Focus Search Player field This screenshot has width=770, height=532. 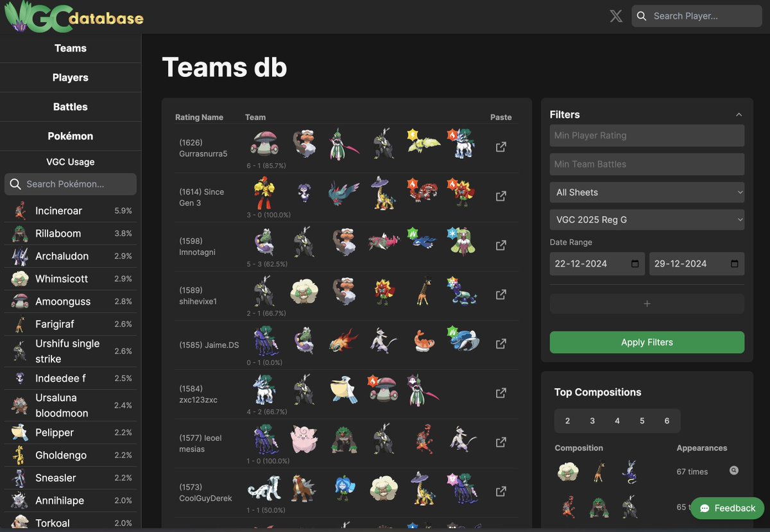[x=697, y=16]
